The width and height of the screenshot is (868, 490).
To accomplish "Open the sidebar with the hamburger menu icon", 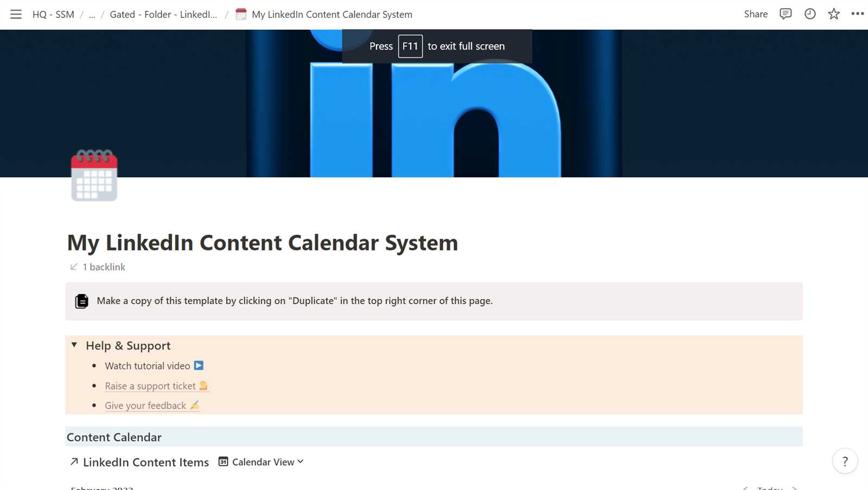I will 16,14.
